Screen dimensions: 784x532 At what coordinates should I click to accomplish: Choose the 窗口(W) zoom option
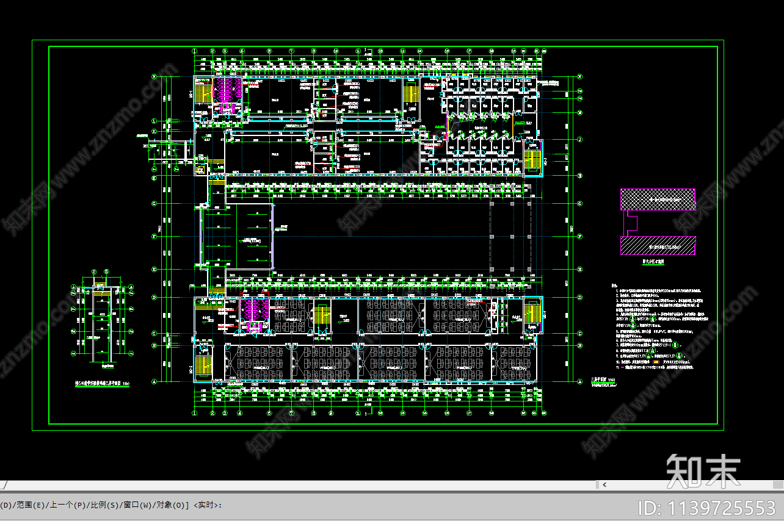(138, 505)
